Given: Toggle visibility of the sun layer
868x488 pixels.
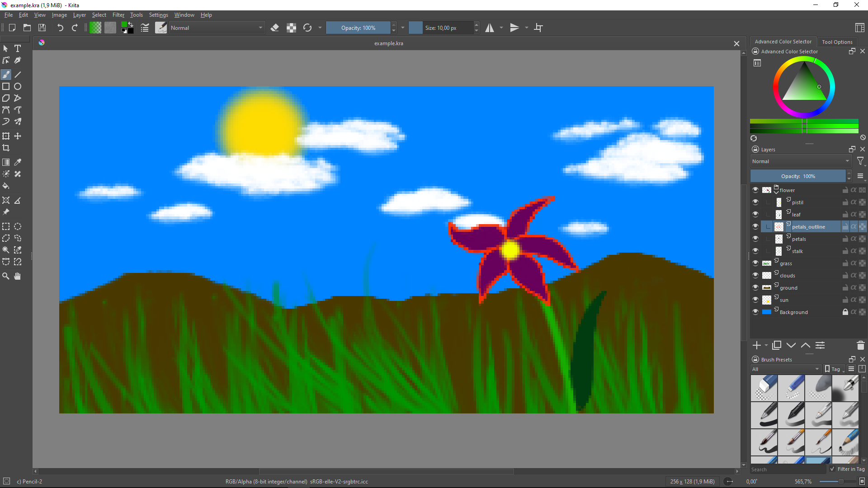Looking at the screenshot, I should [x=755, y=300].
